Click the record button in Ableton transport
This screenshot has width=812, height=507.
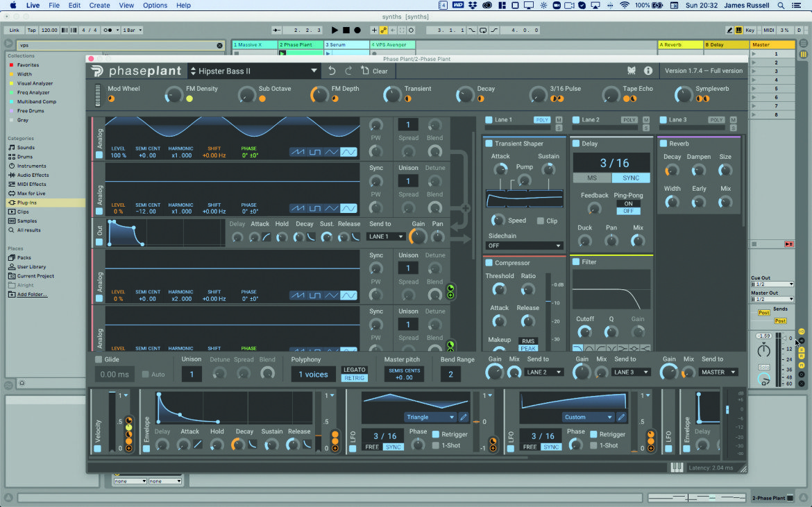click(357, 30)
